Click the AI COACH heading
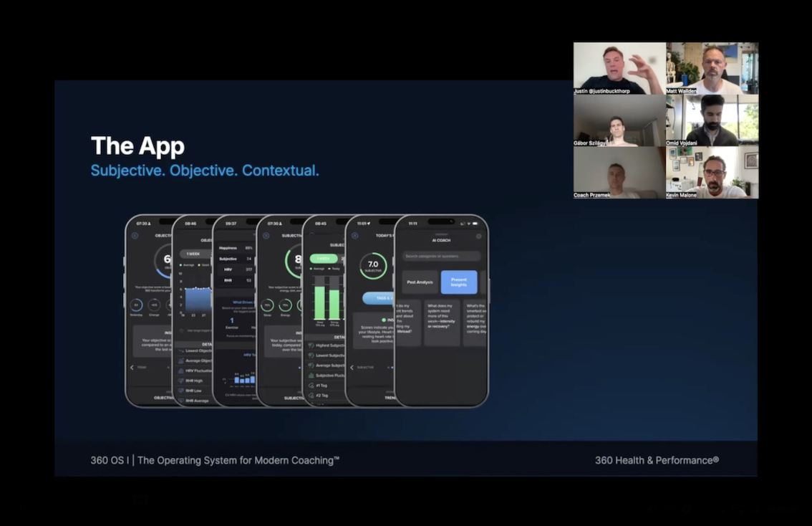Viewport: 812px width, 526px height. [441, 240]
